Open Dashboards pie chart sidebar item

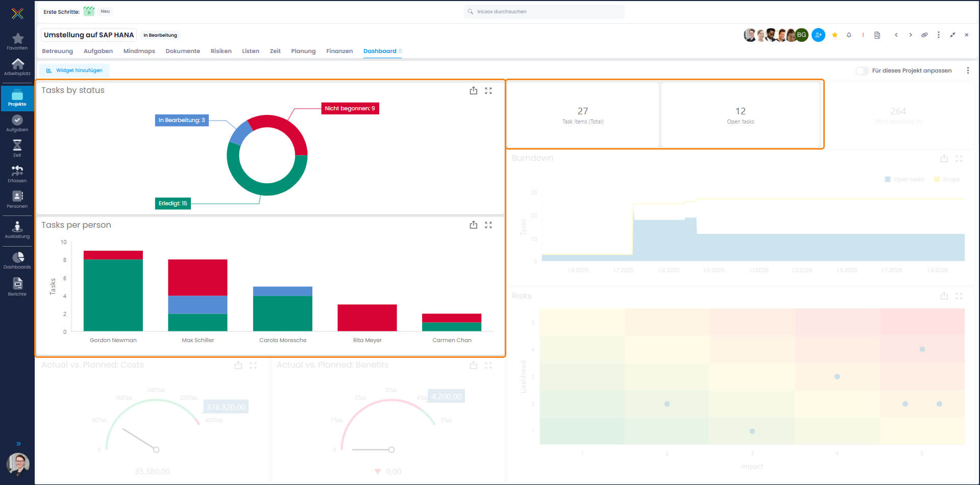[x=17, y=260]
